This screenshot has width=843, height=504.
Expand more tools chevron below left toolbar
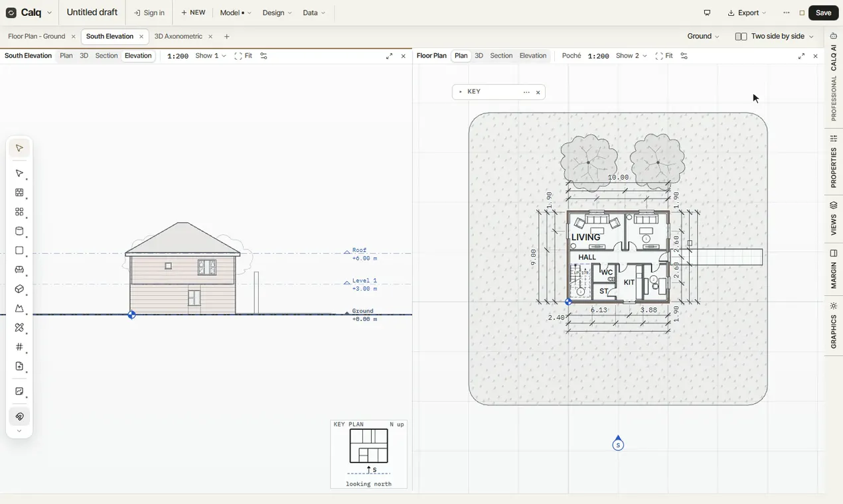pos(19,431)
